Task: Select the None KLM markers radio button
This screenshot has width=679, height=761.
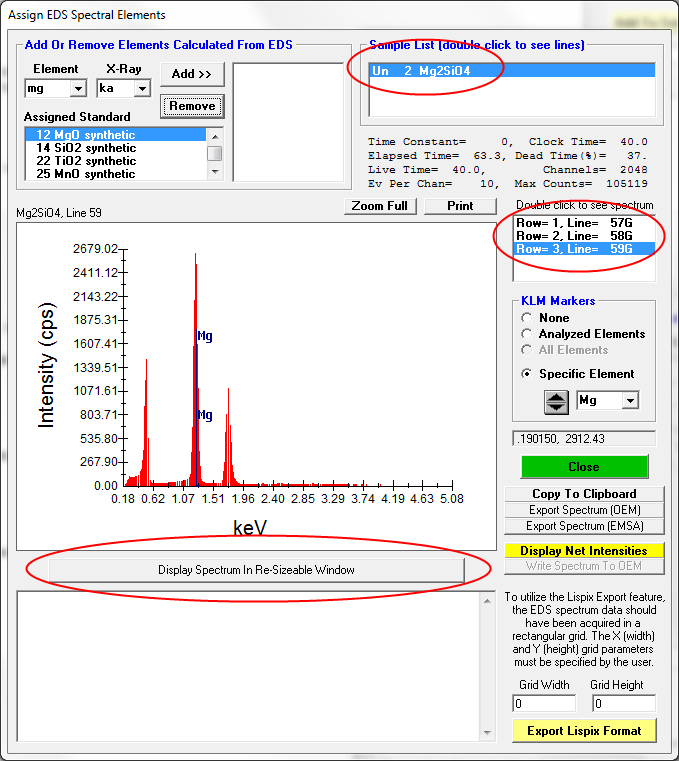Action: (527, 318)
